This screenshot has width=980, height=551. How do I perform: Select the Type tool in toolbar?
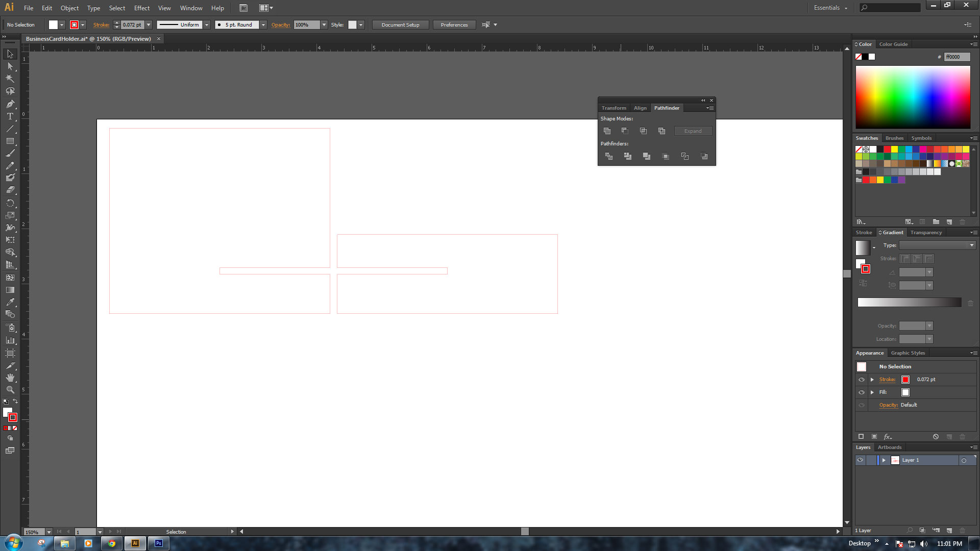coord(10,116)
